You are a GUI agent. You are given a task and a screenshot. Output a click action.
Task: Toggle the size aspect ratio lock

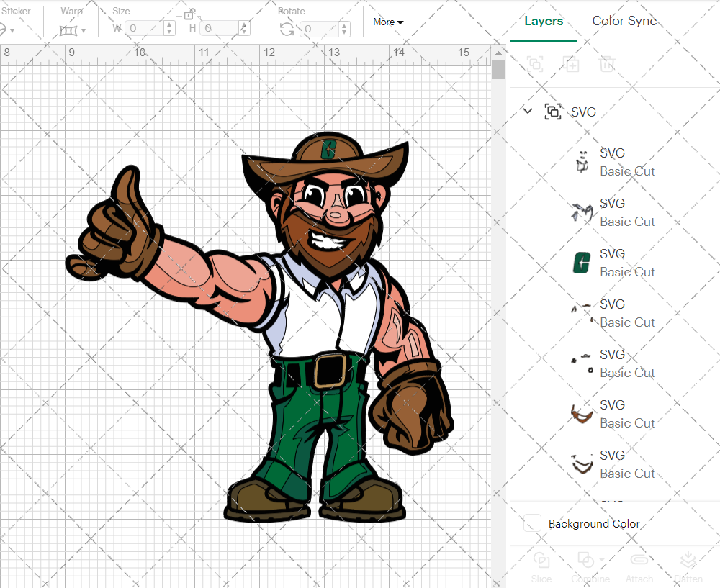[x=189, y=15]
